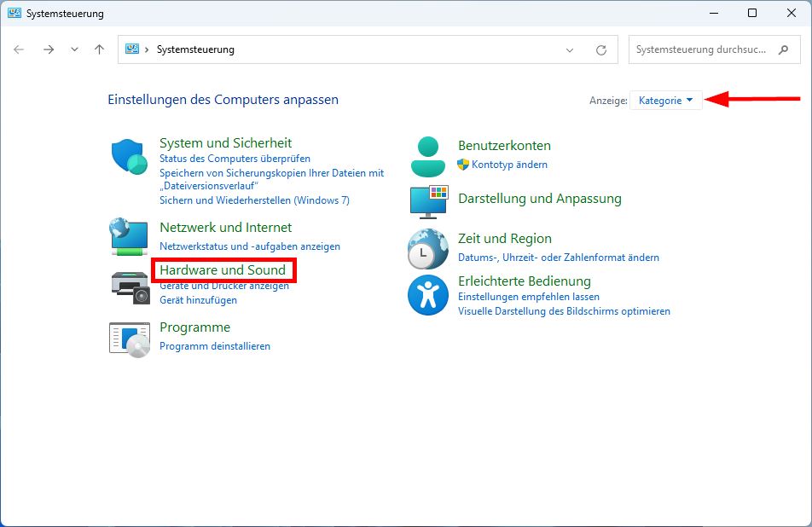Click the search magnifier icon

click(783, 49)
